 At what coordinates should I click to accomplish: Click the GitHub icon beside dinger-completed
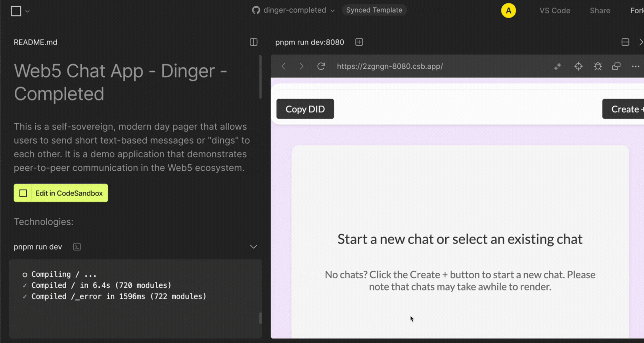coord(256,10)
